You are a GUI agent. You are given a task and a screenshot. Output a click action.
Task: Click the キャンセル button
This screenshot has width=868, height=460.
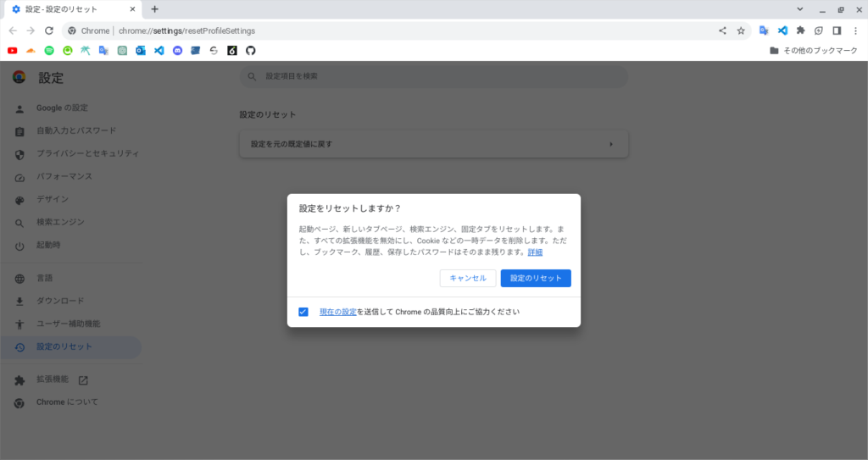pyautogui.click(x=468, y=278)
